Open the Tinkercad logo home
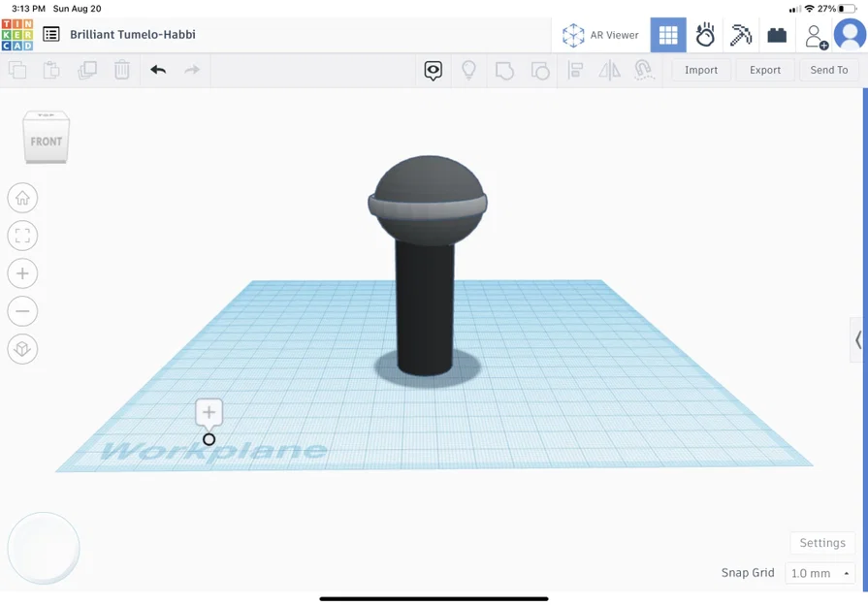The image size is (868, 606). click(x=17, y=35)
